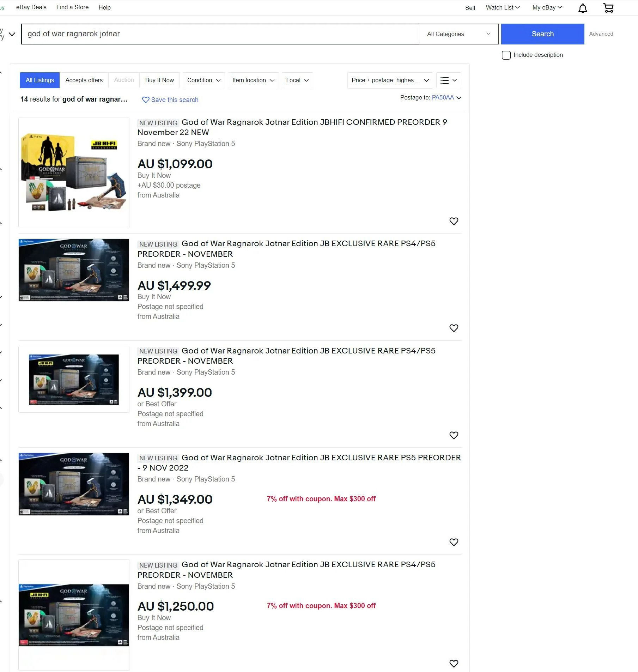Open the yellow JB HI-FI product thumbnail
This screenshot has width=638, height=672.
(74, 172)
